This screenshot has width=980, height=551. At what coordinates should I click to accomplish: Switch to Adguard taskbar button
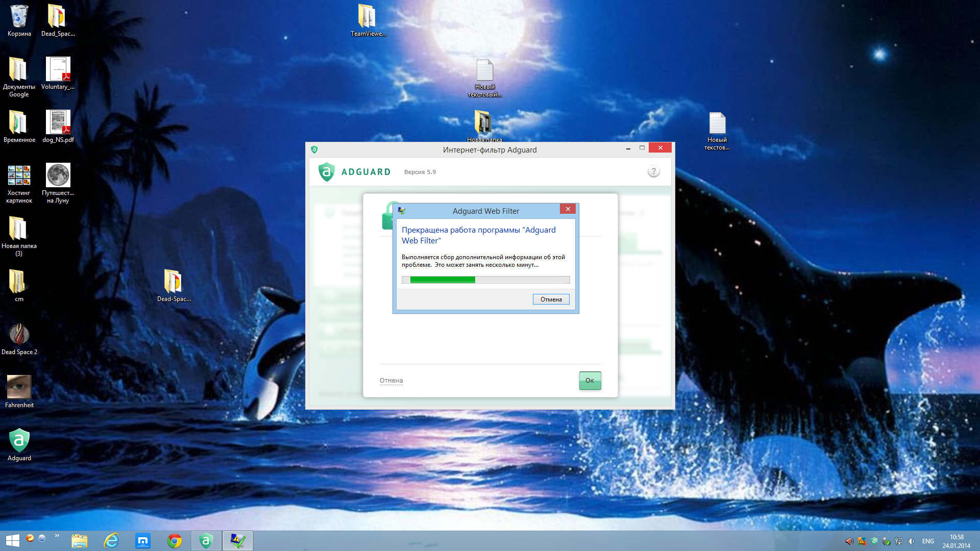pyautogui.click(x=206, y=541)
